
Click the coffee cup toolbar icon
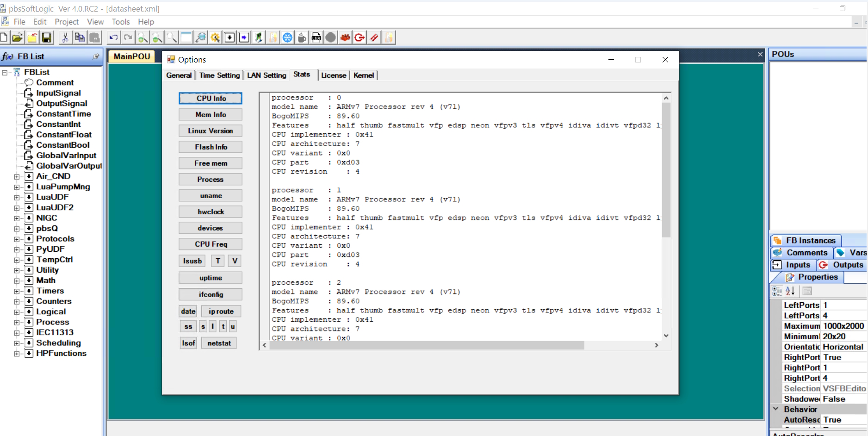(302, 37)
